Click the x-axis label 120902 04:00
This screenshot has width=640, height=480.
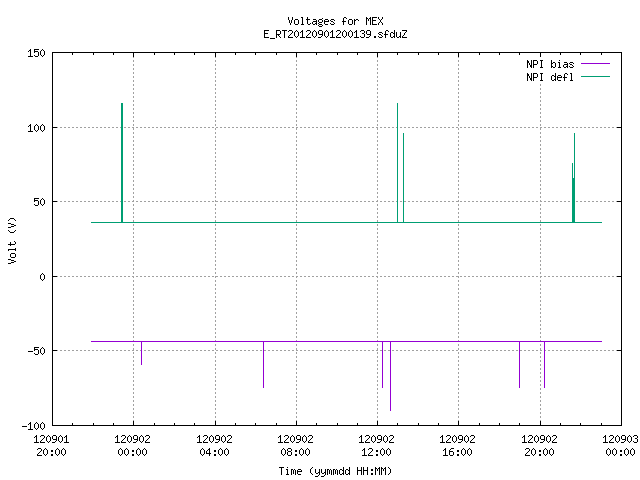tap(214, 445)
